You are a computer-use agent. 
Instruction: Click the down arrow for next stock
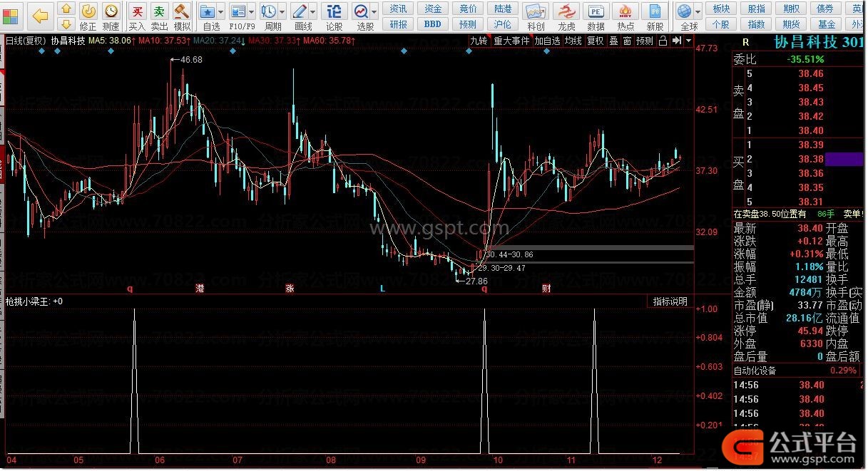click(x=66, y=24)
